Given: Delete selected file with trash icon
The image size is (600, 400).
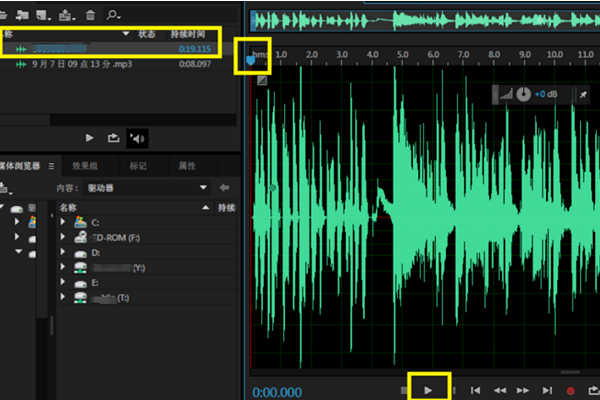Looking at the screenshot, I should tap(90, 15).
